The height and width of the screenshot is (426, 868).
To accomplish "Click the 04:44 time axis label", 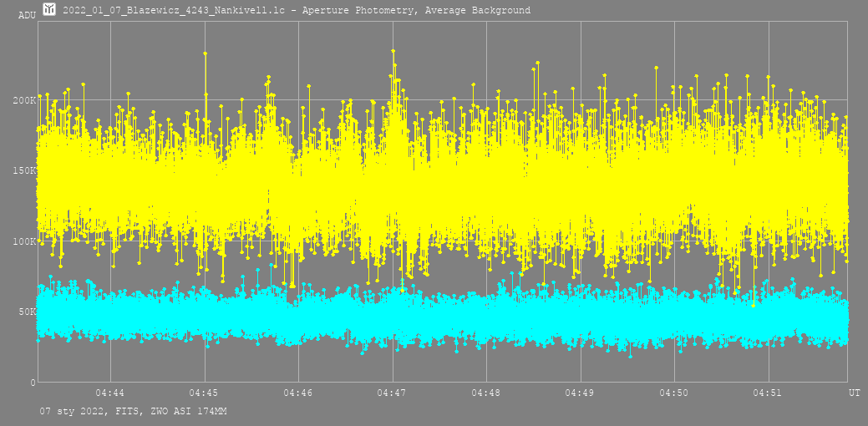I will (111, 393).
